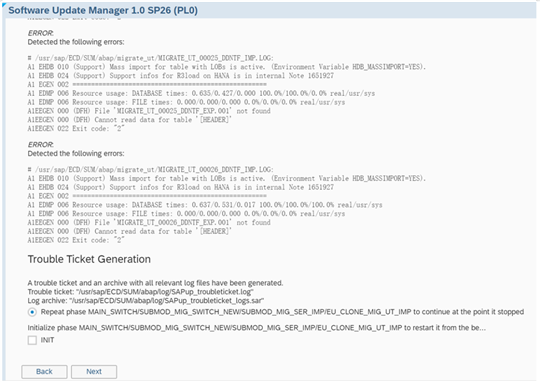Click the MIGRATE_UT_00026_DDNTF_IMP.LOG path line
This screenshot has width=540, height=382.
coord(150,169)
